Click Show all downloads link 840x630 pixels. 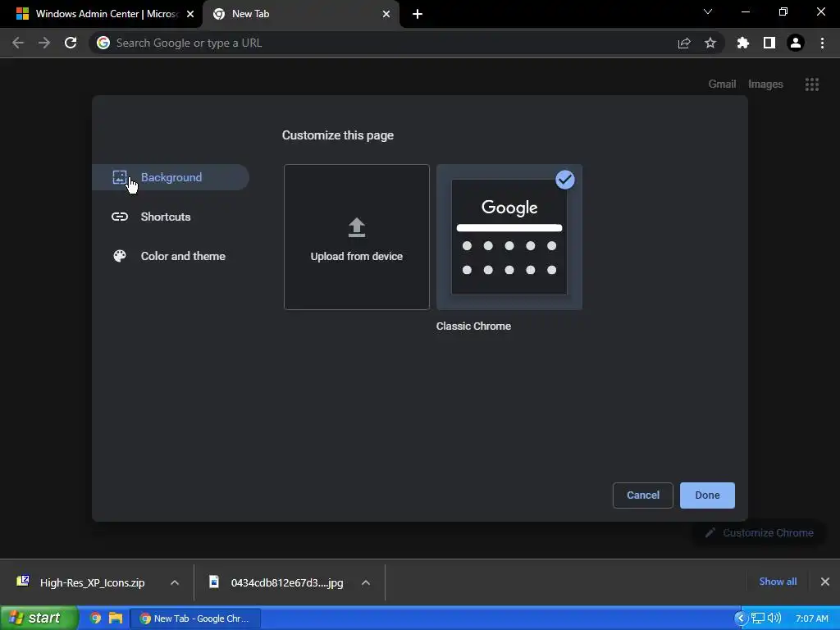tap(778, 582)
